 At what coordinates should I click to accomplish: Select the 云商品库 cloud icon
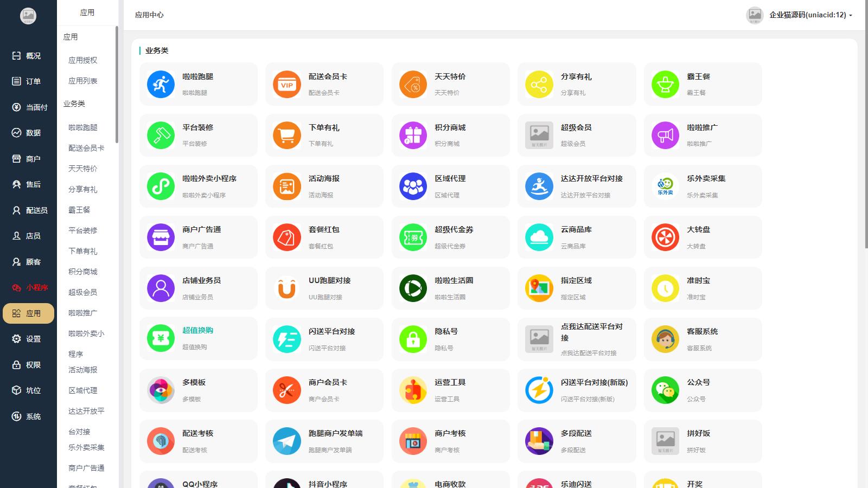539,237
